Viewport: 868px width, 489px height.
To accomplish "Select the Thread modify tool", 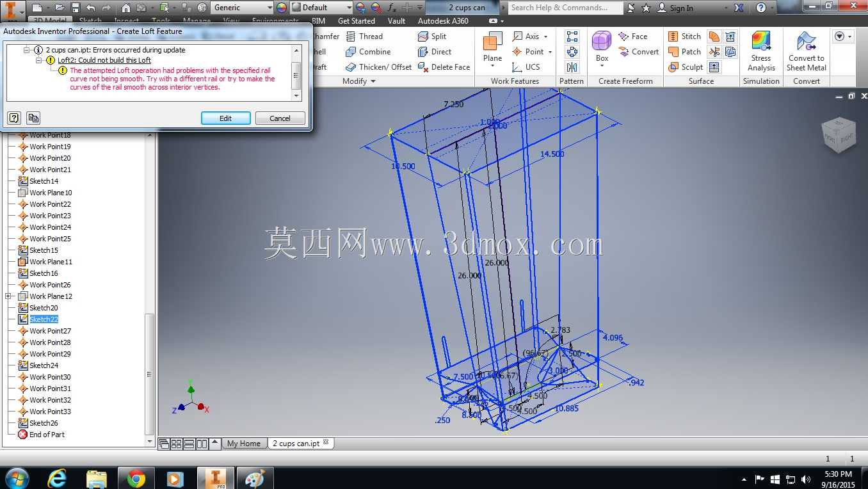I will pyautogui.click(x=364, y=36).
